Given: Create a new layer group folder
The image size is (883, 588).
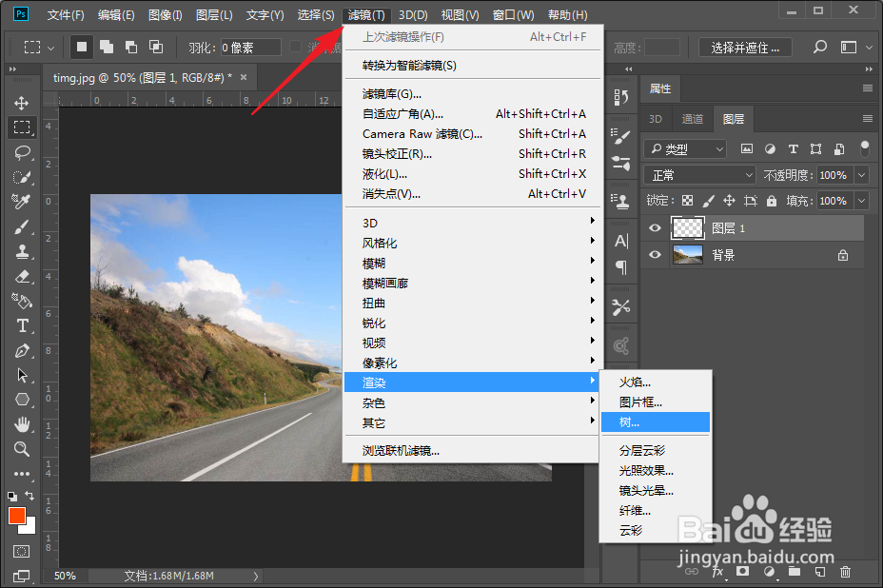Looking at the screenshot, I should coord(795,572).
